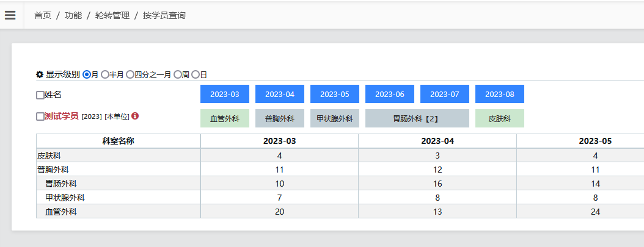Viewport: 644px width, 247px height.
Task: Click the 甲状腺外科 gray rotation block
Action: [335, 118]
